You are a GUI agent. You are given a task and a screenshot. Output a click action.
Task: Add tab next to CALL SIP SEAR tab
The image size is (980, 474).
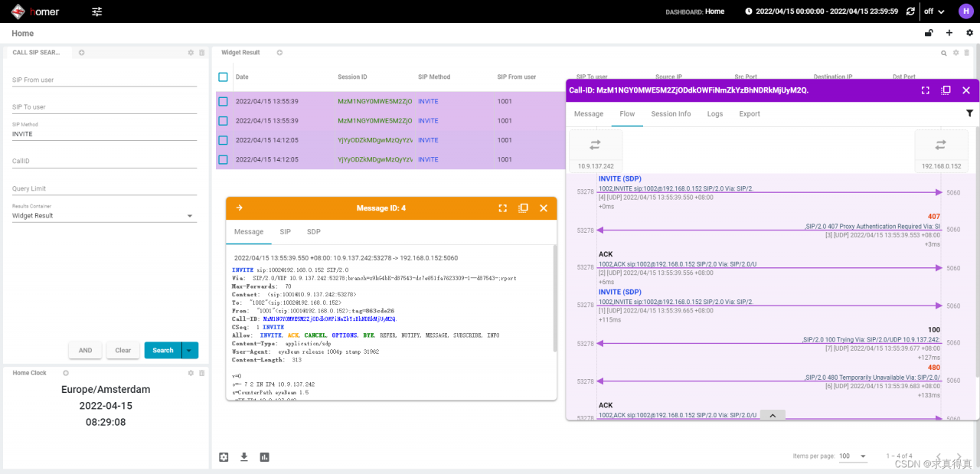pos(81,53)
